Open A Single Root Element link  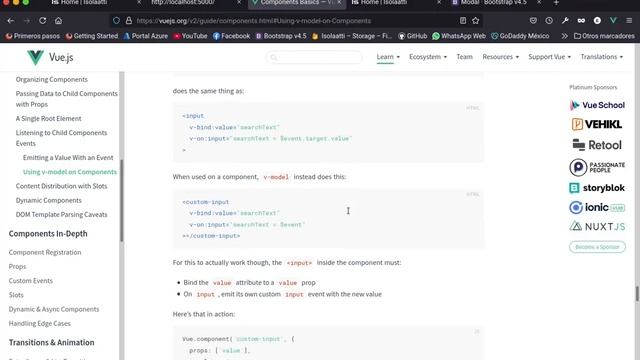(48, 118)
